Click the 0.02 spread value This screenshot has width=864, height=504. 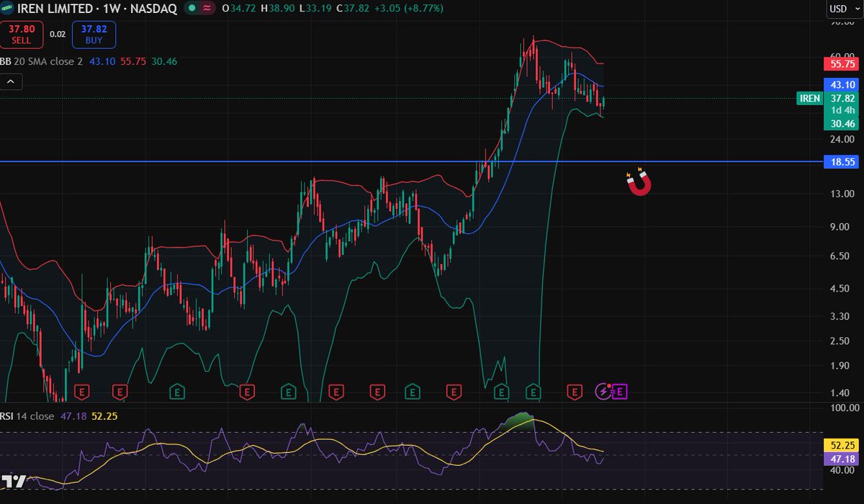[x=57, y=35]
